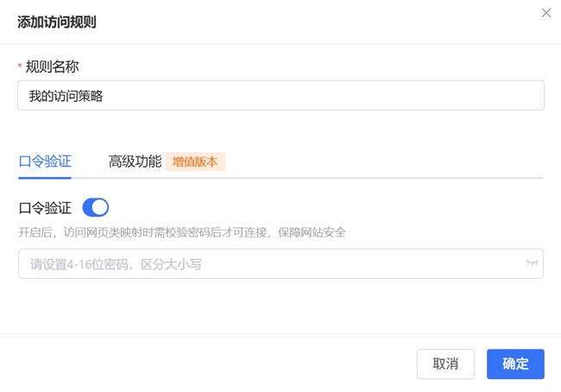Click the 添加访问规则 dialog title
This screenshot has height=392, width=561.
[57, 22]
